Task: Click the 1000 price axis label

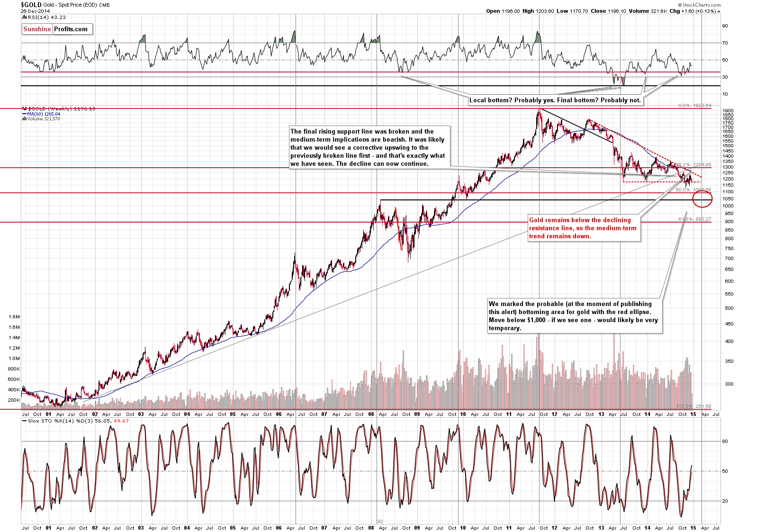Action: (728, 206)
